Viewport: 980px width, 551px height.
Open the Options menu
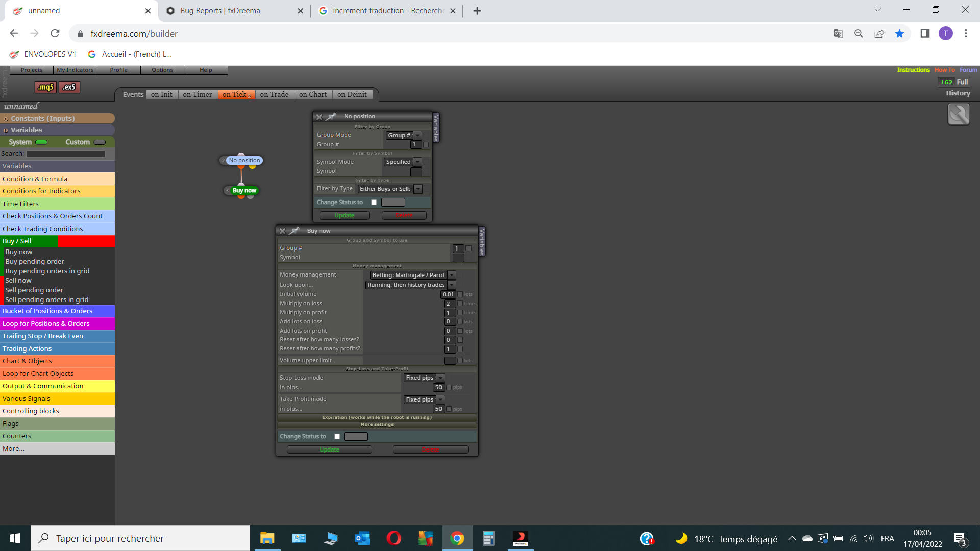coord(162,70)
